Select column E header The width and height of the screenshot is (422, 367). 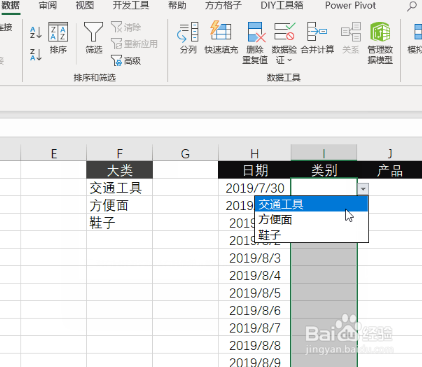pos(53,153)
